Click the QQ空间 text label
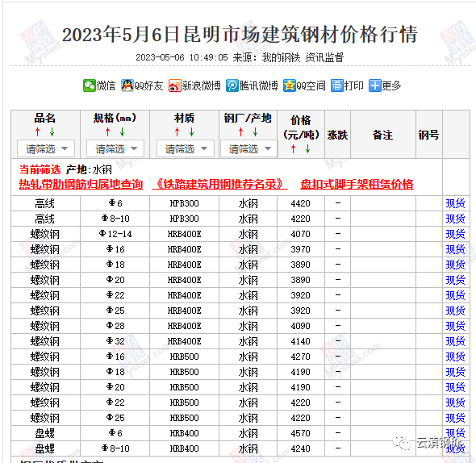Screen dimensions: 476x463 [311, 86]
